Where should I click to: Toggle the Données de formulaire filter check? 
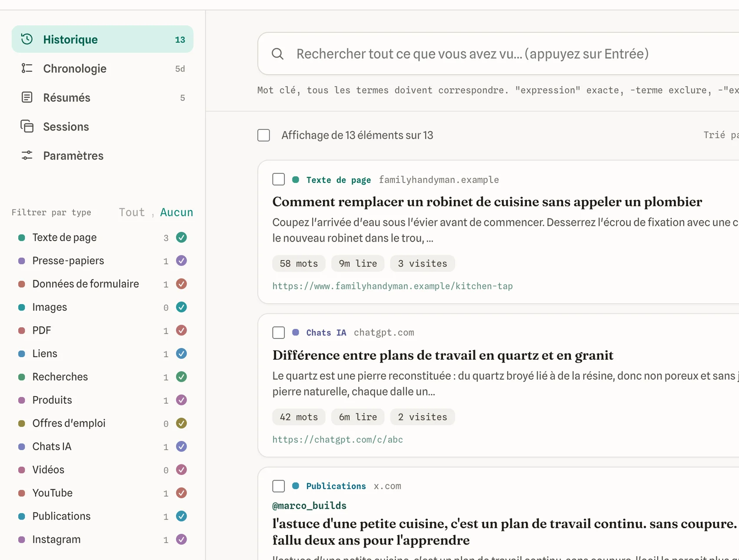pos(181,284)
